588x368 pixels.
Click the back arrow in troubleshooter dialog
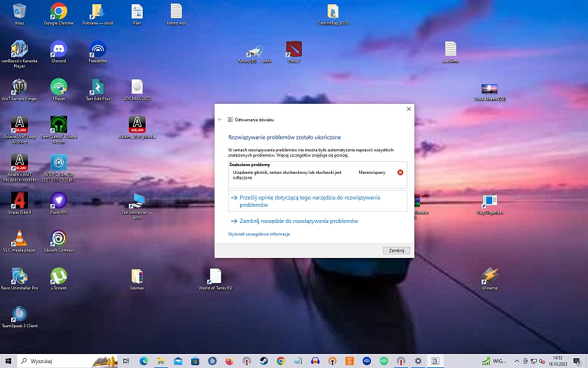click(x=220, y=120)
